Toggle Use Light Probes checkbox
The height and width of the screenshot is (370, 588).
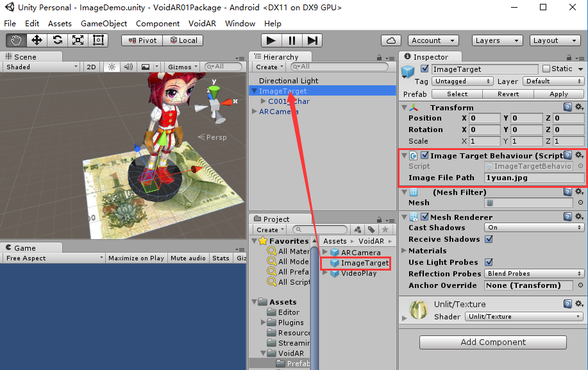489,262
